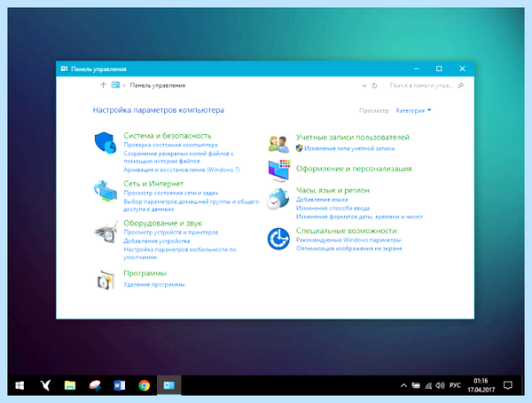Open Специальные возможности category
Viewport: 532px width, 403px height.
[x=347, y=231]
